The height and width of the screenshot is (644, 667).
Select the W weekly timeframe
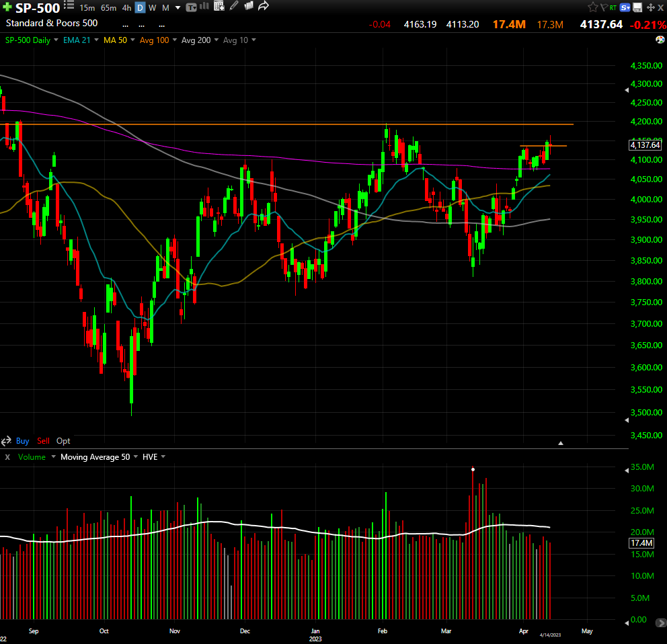point(152,7)
